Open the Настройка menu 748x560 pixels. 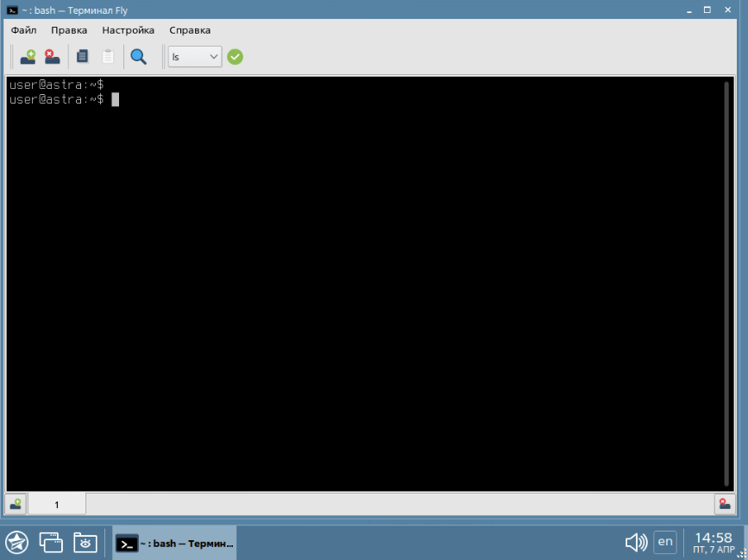point(129,30)
